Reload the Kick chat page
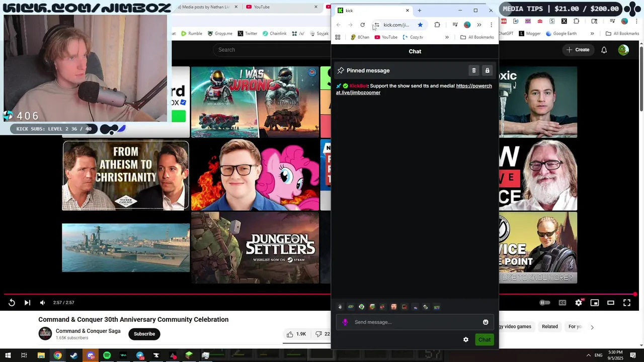 tap(362, 25)
